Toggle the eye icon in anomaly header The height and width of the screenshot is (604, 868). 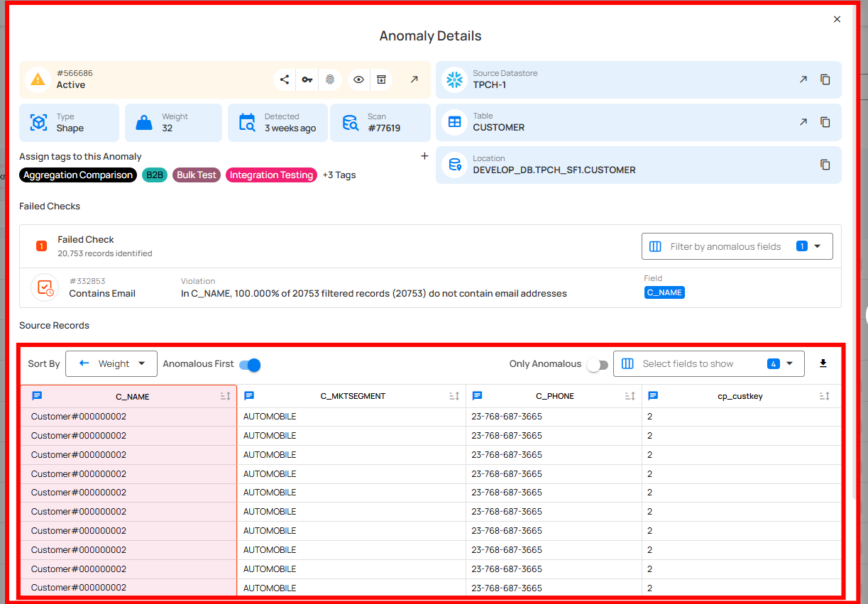358,79
